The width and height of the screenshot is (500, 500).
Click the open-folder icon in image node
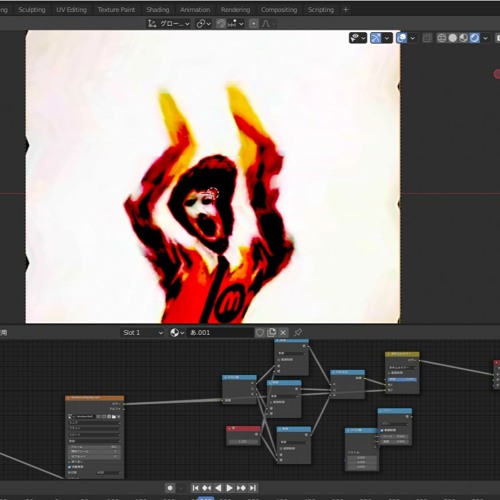click(x=114, y=417)
